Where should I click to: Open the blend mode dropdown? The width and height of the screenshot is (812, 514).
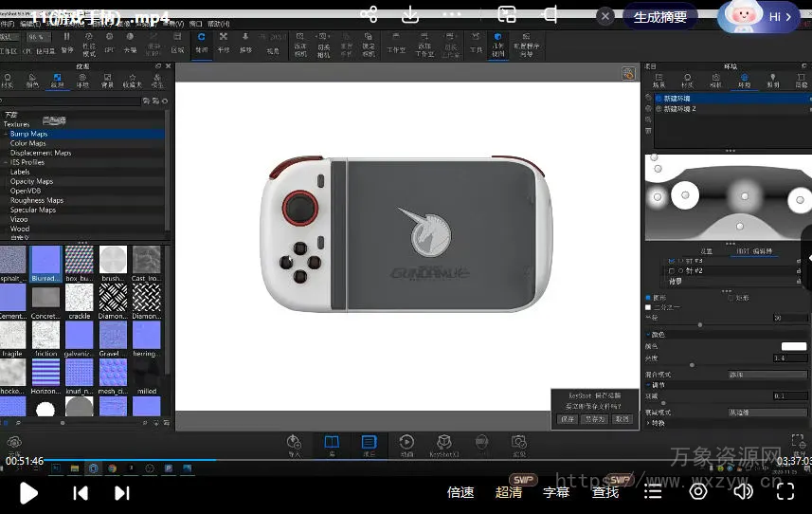(x=767, y=375)
